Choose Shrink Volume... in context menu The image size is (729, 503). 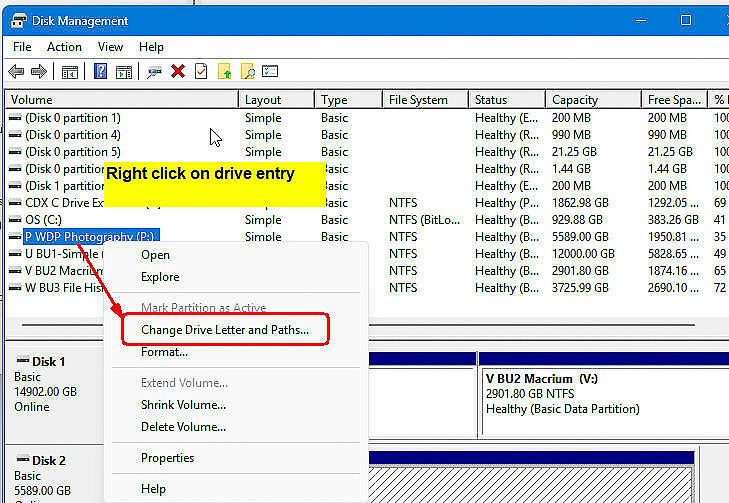point(183,405)
